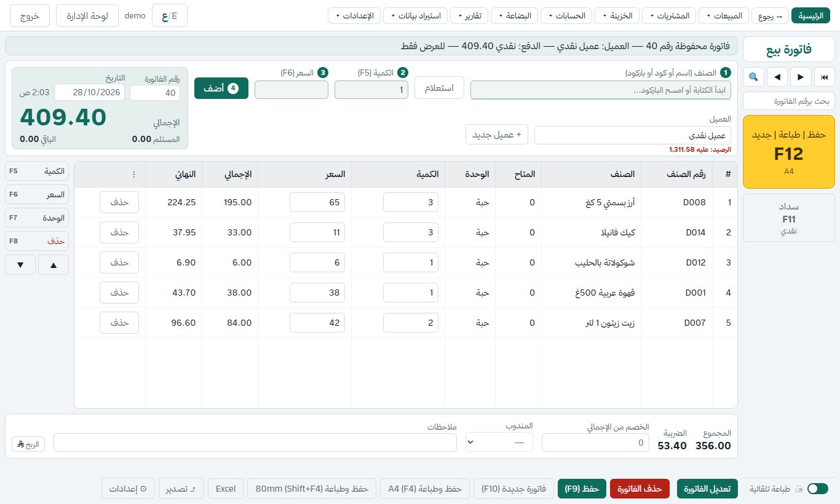Screen dimensions: 840x504
Task: Click the تصدير export button
Action: (181, 489)
